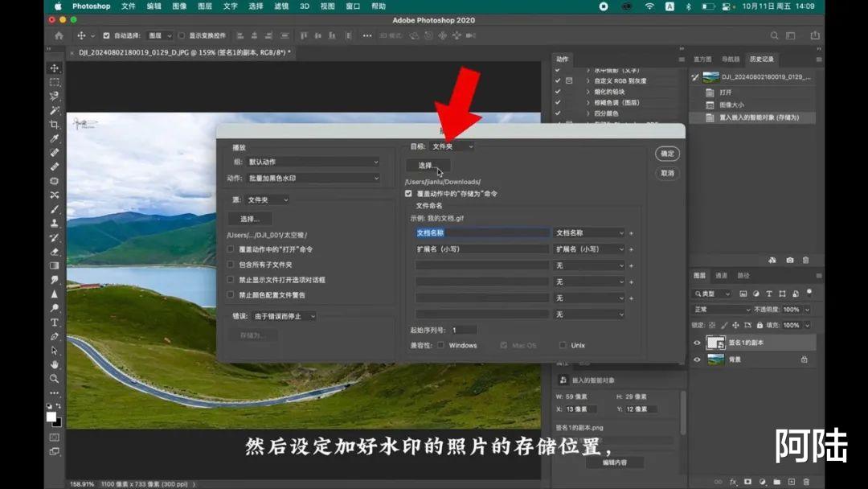
Task: Click the share icon at top right
Action: 815,35
